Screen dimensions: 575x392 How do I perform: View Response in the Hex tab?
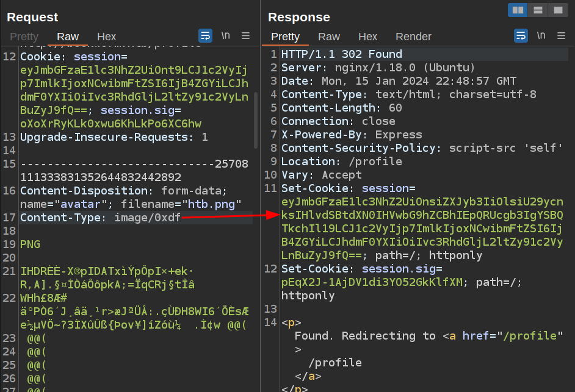pos(367,37)
